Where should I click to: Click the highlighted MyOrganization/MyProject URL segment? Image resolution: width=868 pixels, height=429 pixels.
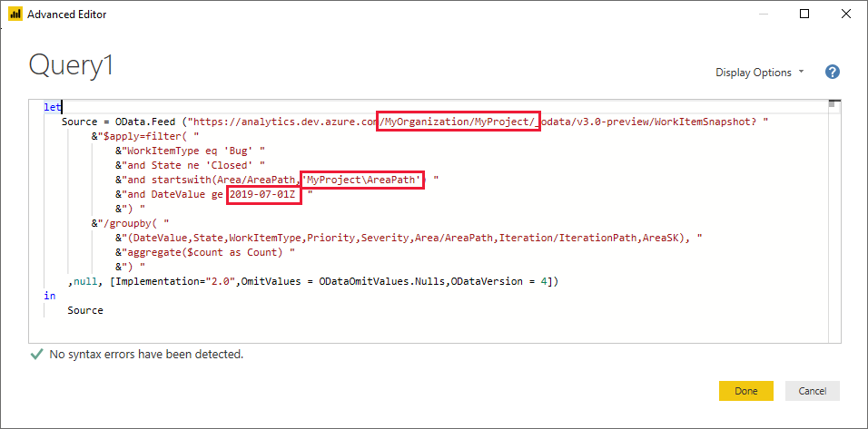click(x=459, y=122)
